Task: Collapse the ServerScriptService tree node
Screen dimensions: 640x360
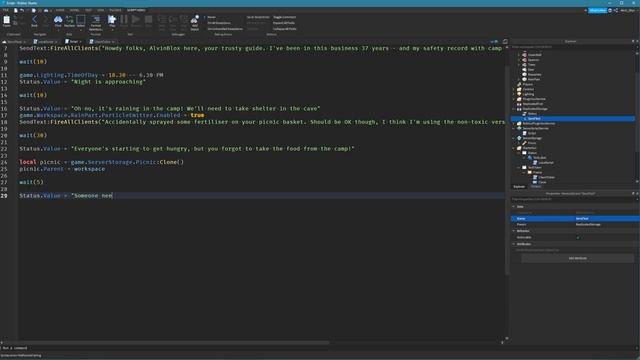Action: click(514, 129)
